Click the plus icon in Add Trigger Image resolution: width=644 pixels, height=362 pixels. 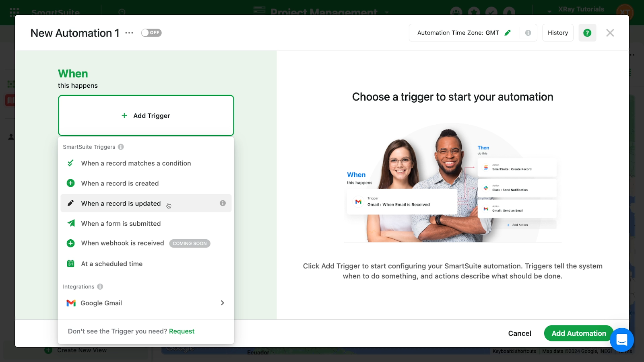tap(124, 115)
